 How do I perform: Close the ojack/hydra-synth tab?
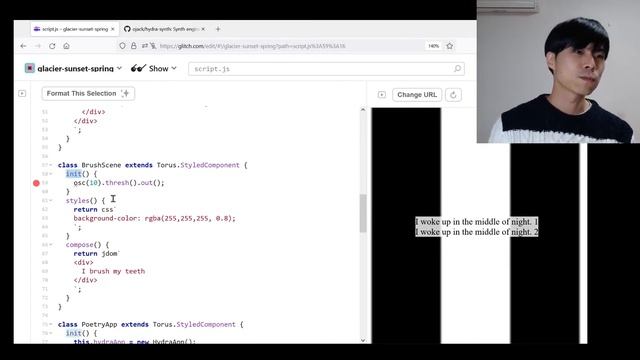[203, 29]
